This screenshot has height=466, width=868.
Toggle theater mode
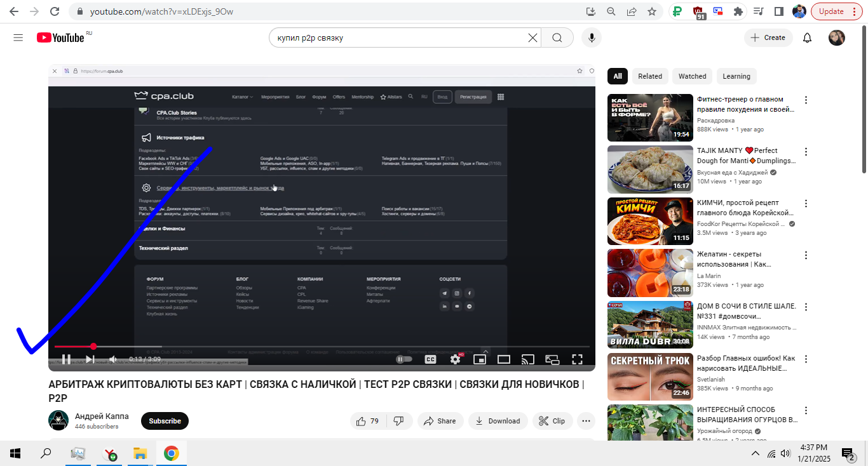504,359
